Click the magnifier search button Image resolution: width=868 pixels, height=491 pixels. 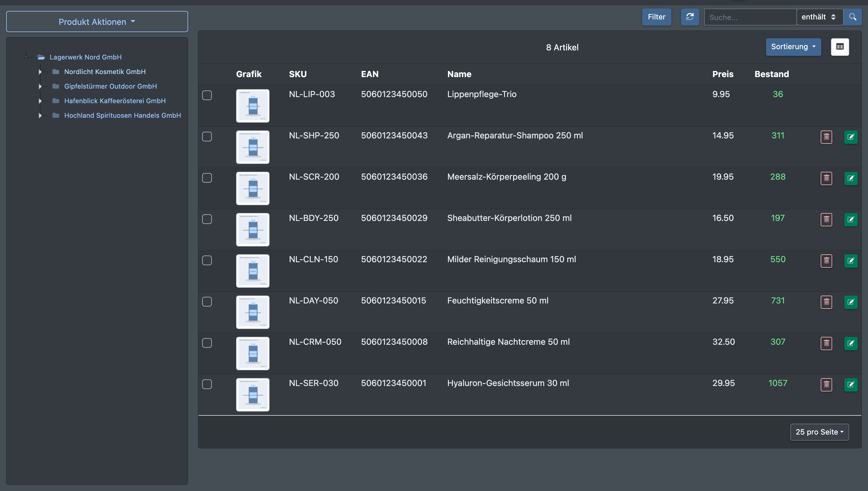tap(853, 17)
